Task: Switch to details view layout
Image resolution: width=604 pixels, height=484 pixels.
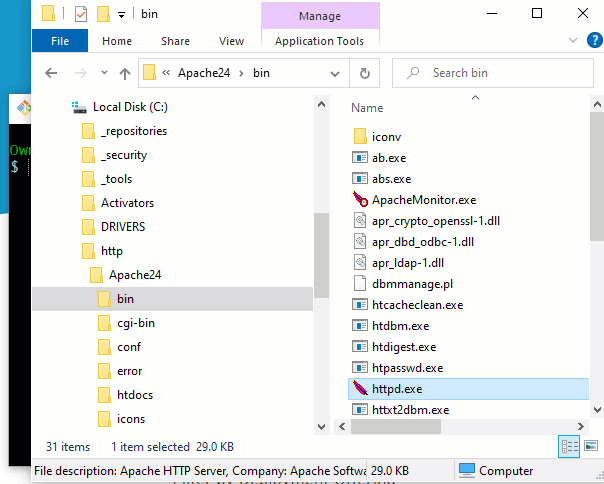Action: pyautogui.click(x=568, y=447)
